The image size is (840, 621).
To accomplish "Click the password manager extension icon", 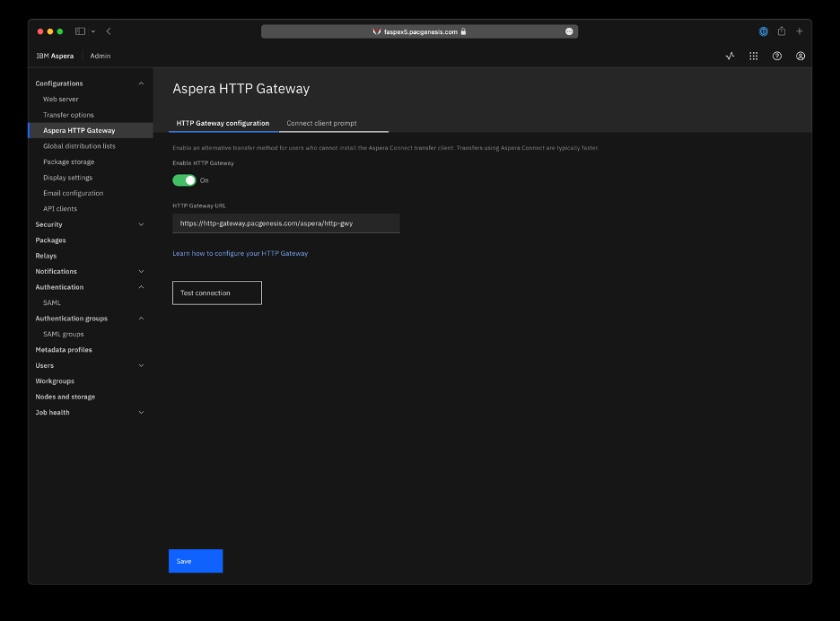I will 764,31.
